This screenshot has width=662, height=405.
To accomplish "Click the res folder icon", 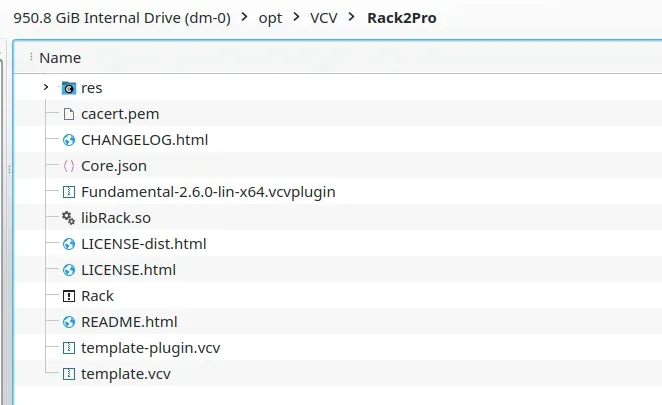I will 69,88.
